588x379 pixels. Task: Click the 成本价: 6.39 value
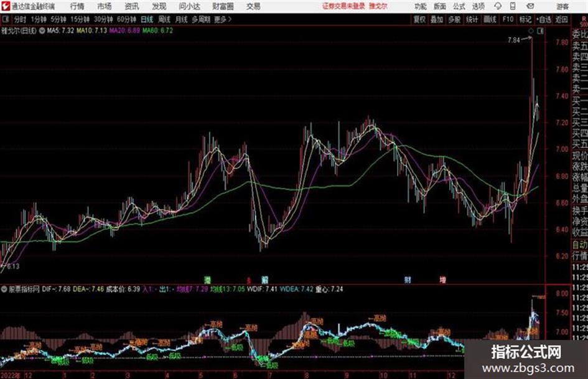pos(123,289)
